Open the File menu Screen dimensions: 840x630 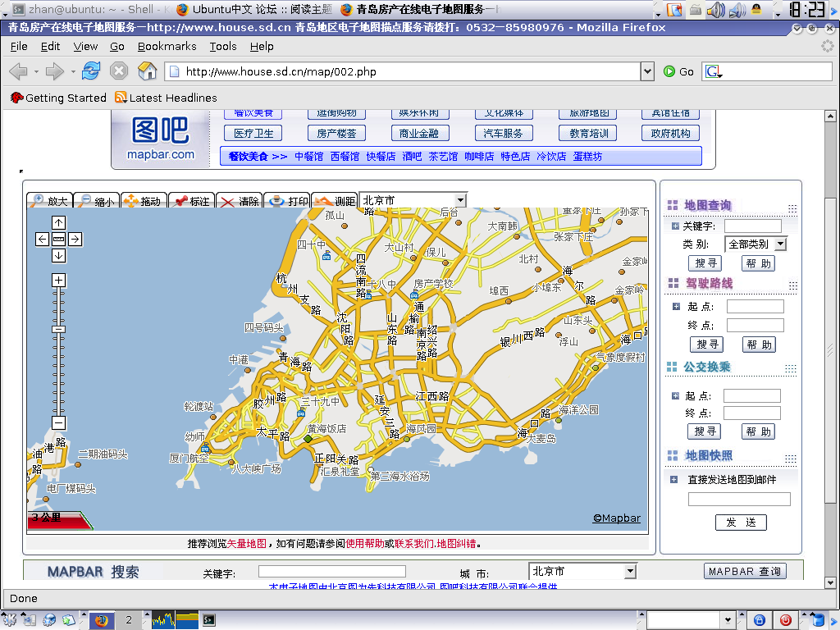[19, 47]
